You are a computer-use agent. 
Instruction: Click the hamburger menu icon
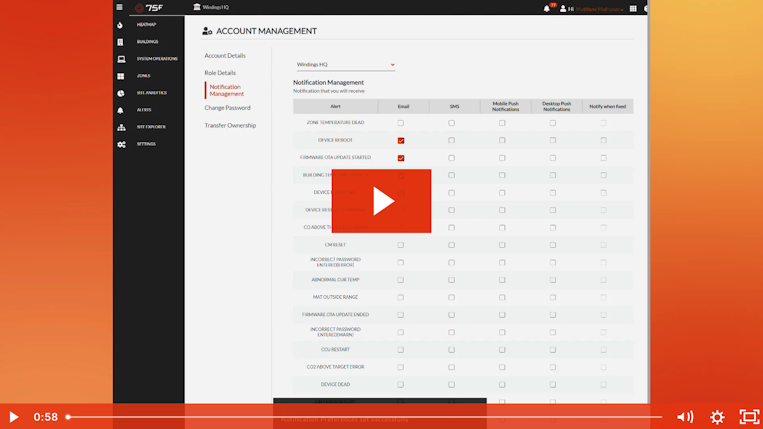click(x=119, y=7)
